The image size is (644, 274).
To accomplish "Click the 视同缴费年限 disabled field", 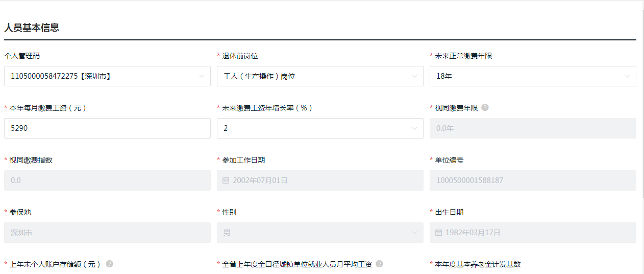I will tap(533, 128).
